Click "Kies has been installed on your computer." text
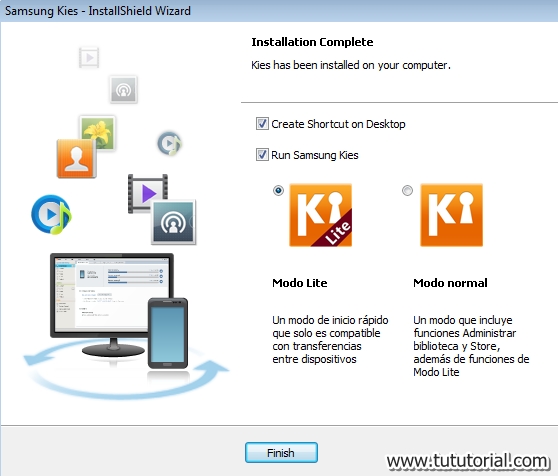 pyautogui.click(x=351, y=65)
